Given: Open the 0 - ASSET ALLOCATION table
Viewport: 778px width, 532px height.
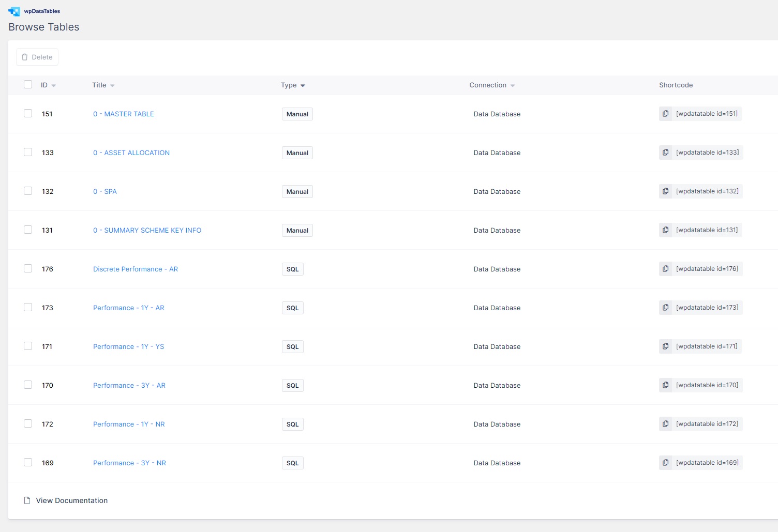Looking at the screenshot, I should tap(131, 153).
